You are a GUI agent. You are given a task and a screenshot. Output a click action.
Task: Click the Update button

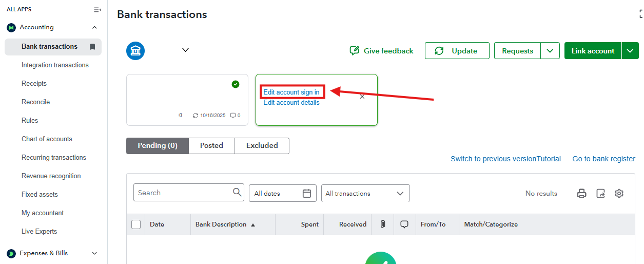pyautogui.click(x=457, y=51)
